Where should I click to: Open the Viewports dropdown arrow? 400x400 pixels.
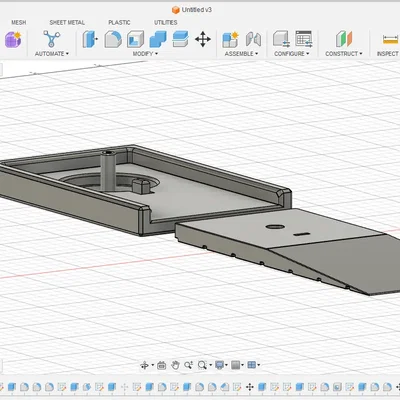[259, 365]
